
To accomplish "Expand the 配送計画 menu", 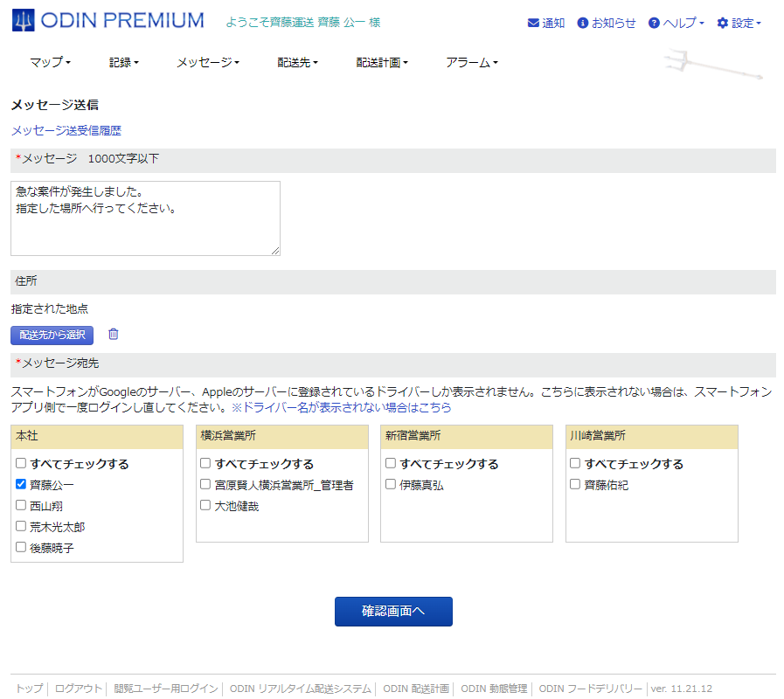I will click(x=382, y=63).
